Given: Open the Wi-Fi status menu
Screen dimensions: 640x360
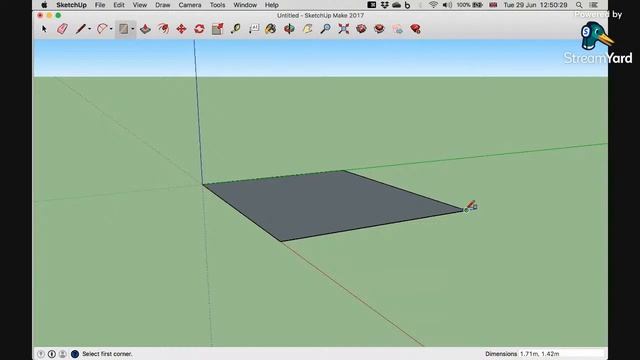Looking at the screenshot, I should (x=433, y=5).
